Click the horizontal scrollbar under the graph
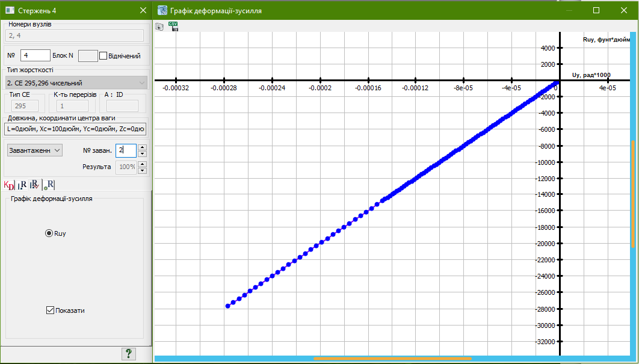This screenshot has width=639, height=364. (x=392, y=359)
